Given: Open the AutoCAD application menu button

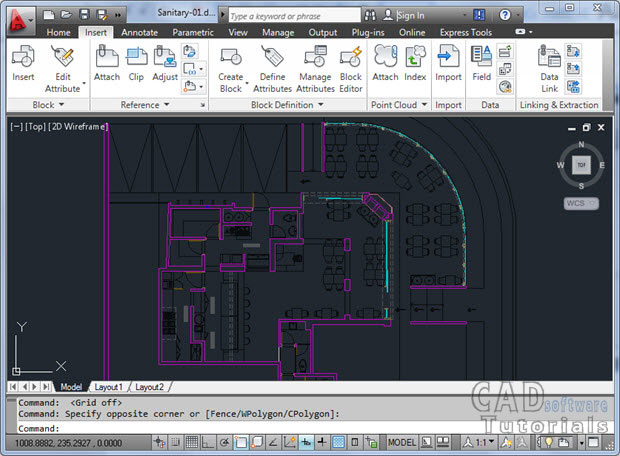Looking at the screenshot, I should [20, 21].
